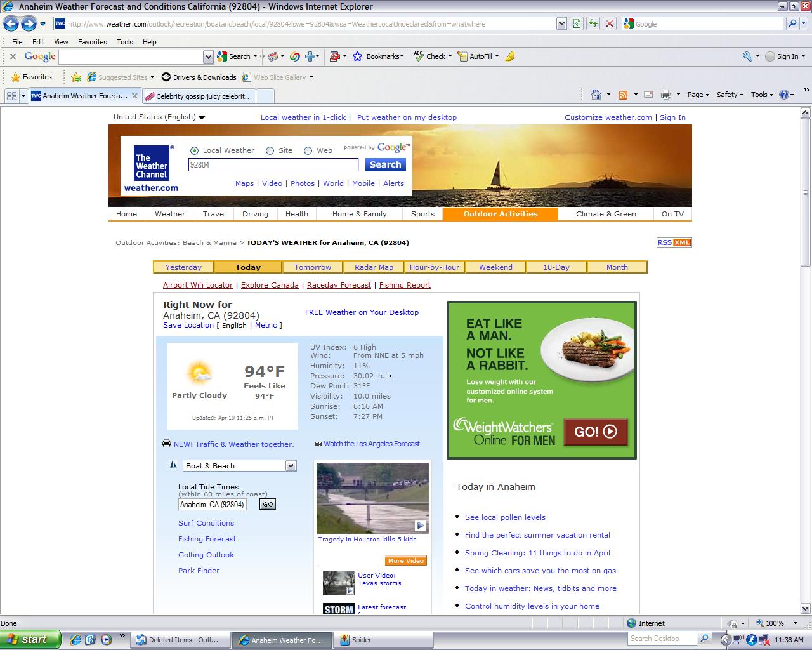Open the File menu
This screenshot has width=812, height=650.
tap(17, 42)
